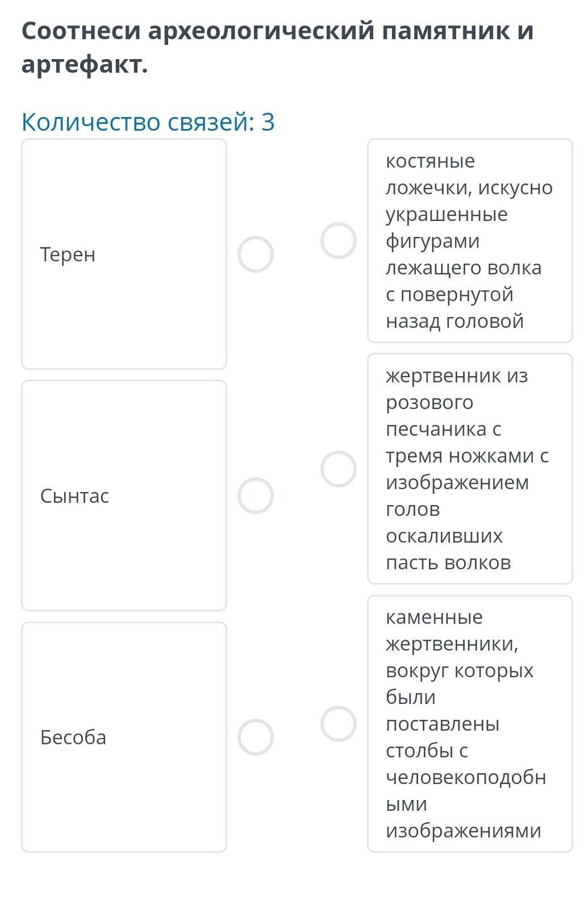
Task: Click the text лежащего волка
Action: (x=463, y=268)
